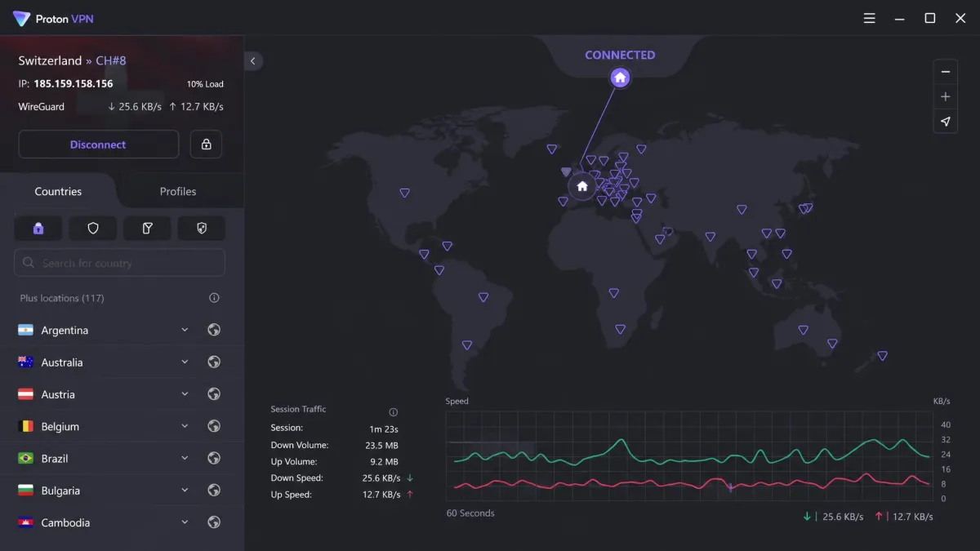Click the Session Traffic info icon
This screenshot has width=980, height=551.
pyautogui.click(x=393, y=412)
